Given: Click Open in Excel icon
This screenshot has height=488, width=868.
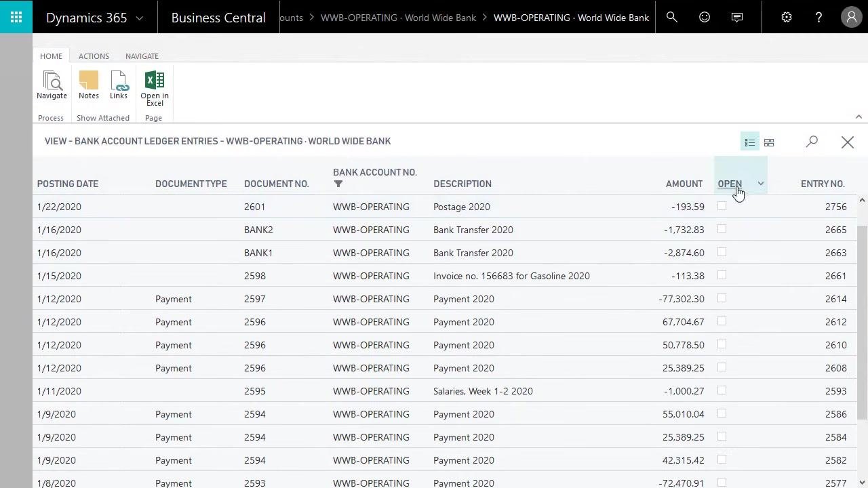Looking at the screenshot, I should (x=155, y=88).
